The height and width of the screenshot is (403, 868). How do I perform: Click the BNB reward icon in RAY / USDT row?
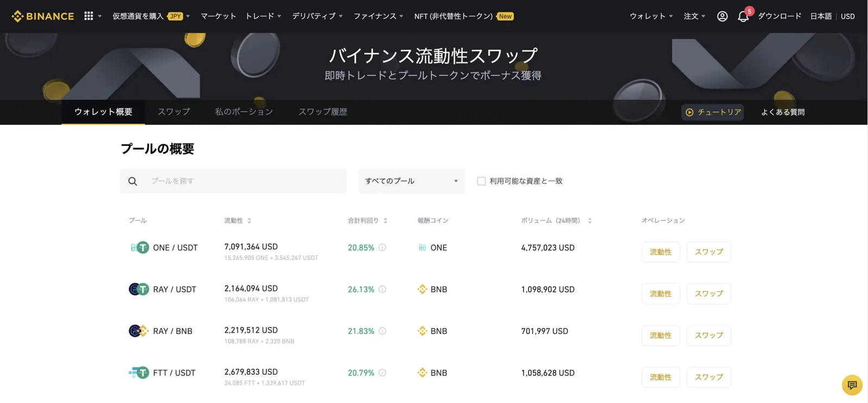422,290
